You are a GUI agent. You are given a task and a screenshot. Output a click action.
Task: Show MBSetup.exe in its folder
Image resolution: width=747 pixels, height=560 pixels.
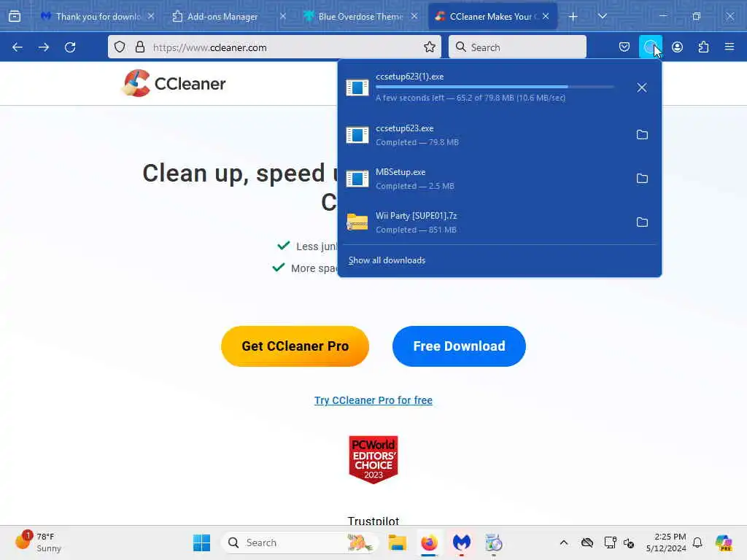coord(642,179)
